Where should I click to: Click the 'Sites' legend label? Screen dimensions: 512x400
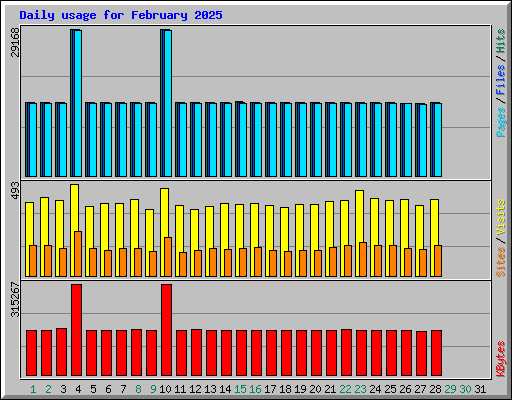tap(501, 262)
